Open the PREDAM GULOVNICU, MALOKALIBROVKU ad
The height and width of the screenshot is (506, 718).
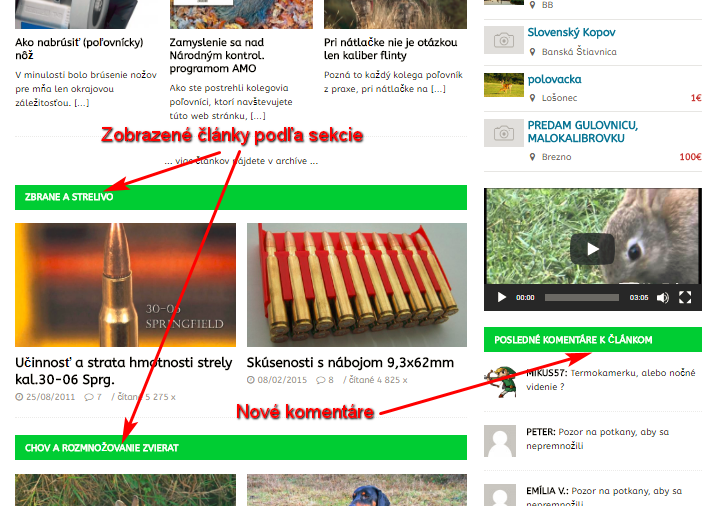tap(582, 132)
